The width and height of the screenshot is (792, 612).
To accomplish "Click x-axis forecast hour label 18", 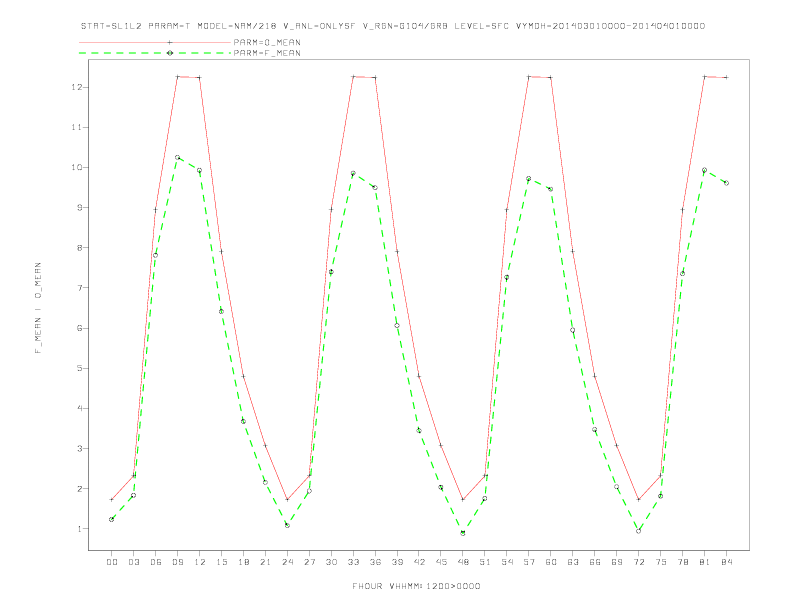I will [243, 562].
